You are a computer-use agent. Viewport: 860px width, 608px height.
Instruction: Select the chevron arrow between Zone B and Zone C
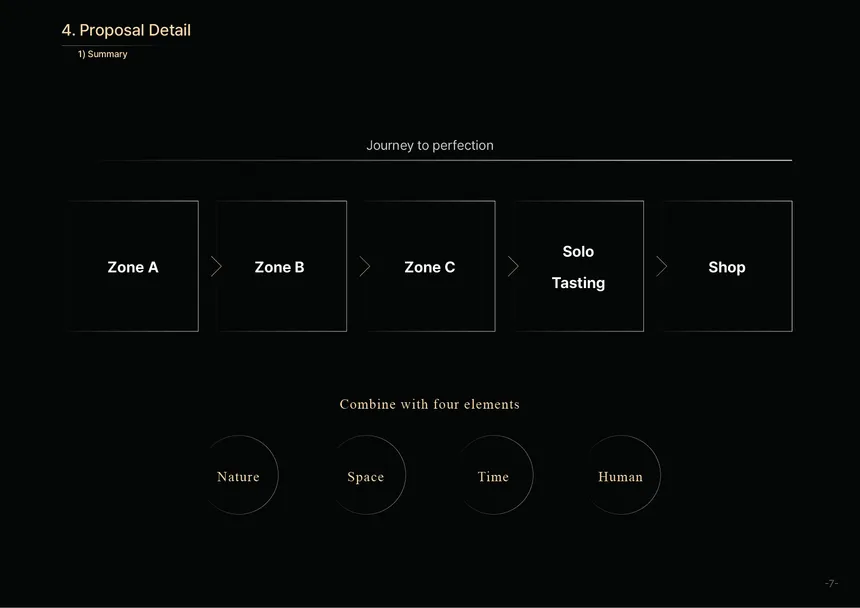tap(365, 266)
